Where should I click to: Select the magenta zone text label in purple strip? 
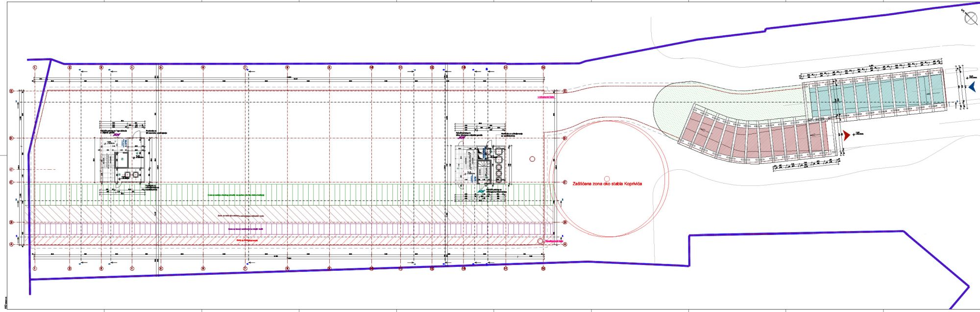tap(245, 229)
